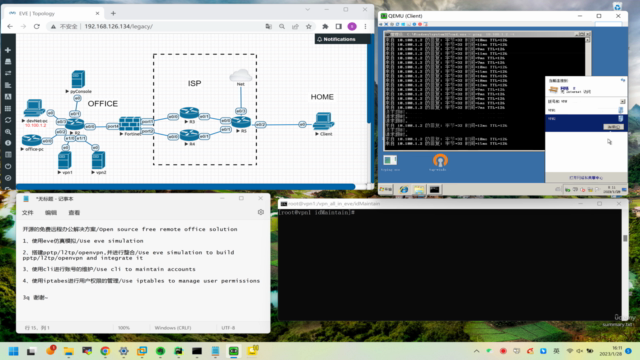Open the taskbar clock showing 16:11
The height and width of the screenshot is (360, 640).
pyautogui.click(x=611, y=351)
